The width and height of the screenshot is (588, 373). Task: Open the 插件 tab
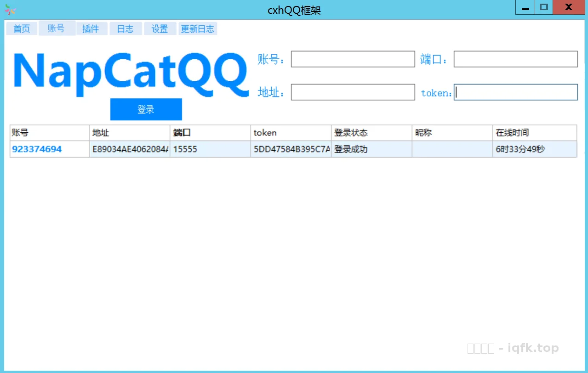click(x=91, y=28)
